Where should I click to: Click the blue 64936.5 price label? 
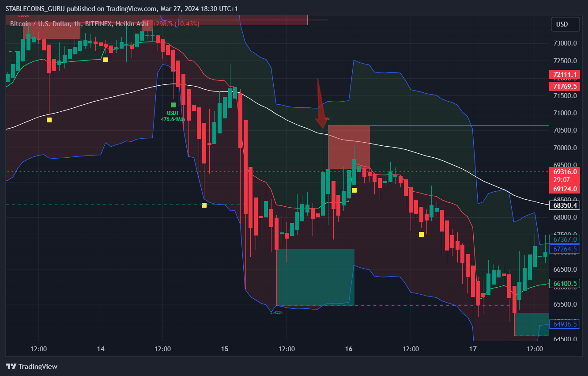[564, 324]
